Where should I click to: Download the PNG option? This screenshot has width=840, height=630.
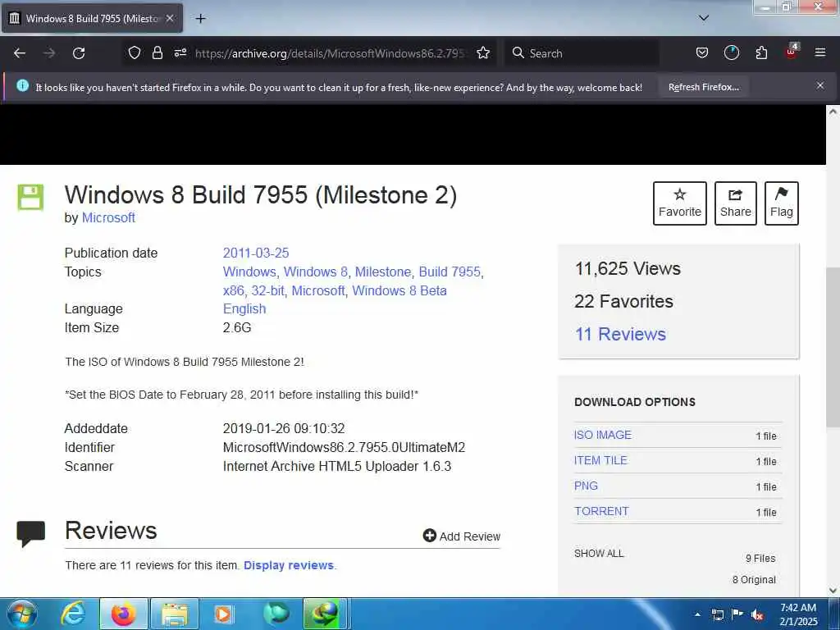tap(586, 486)
